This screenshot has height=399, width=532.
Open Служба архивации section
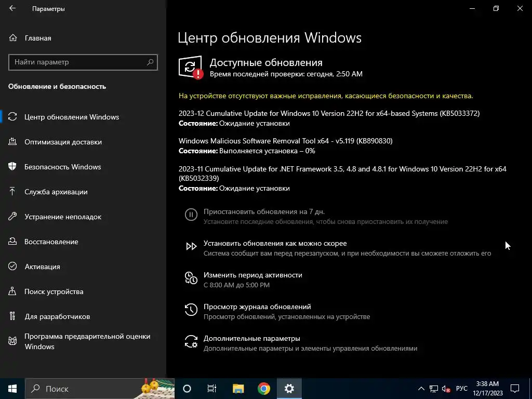(x=56, y=192)
